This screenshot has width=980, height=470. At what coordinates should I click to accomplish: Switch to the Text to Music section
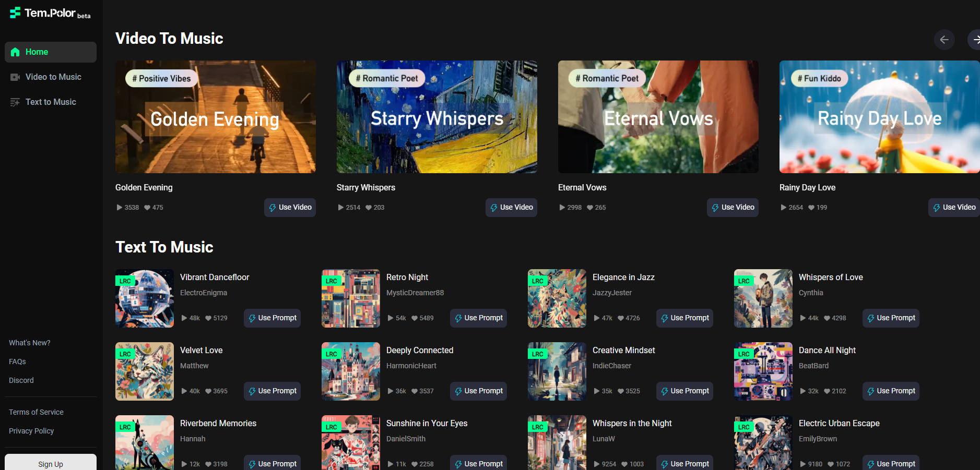[x=50, y=102]
